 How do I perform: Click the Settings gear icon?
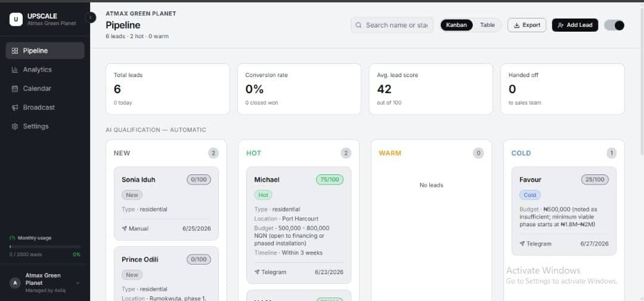(15, 127)
